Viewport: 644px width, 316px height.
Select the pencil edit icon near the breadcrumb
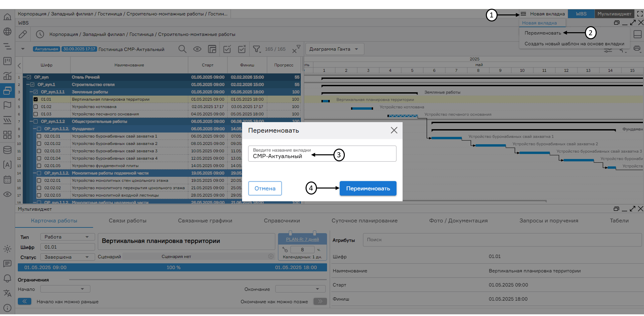click(22, 34)
